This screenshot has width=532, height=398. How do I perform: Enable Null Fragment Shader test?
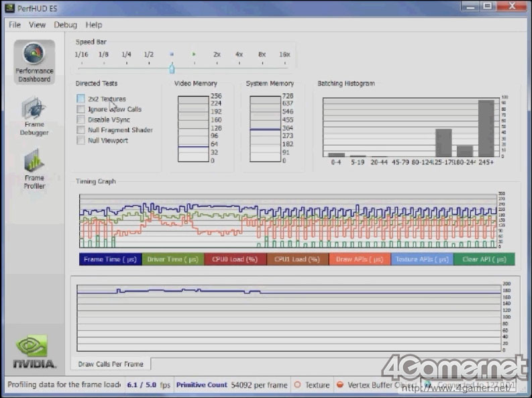coord(81,130)
